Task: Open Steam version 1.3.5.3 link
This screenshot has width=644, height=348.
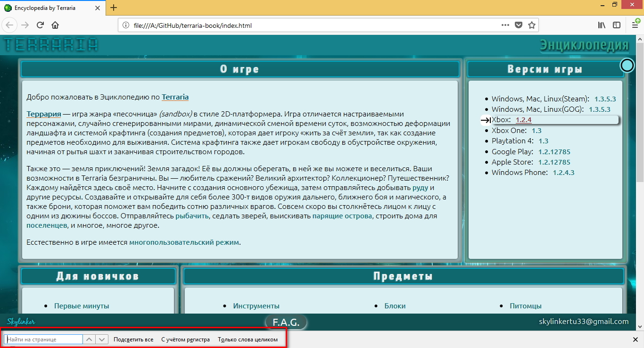Action: (605, 99)
